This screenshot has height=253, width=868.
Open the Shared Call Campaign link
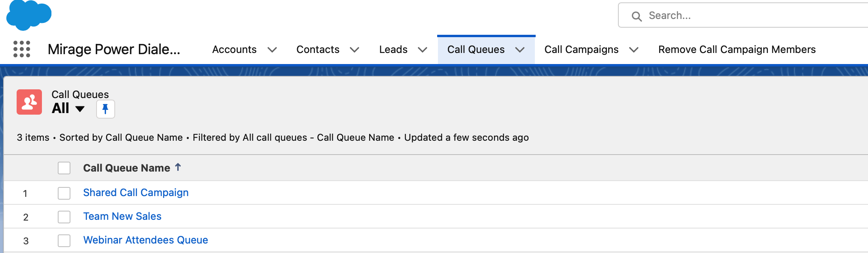(x=136, y=193)
